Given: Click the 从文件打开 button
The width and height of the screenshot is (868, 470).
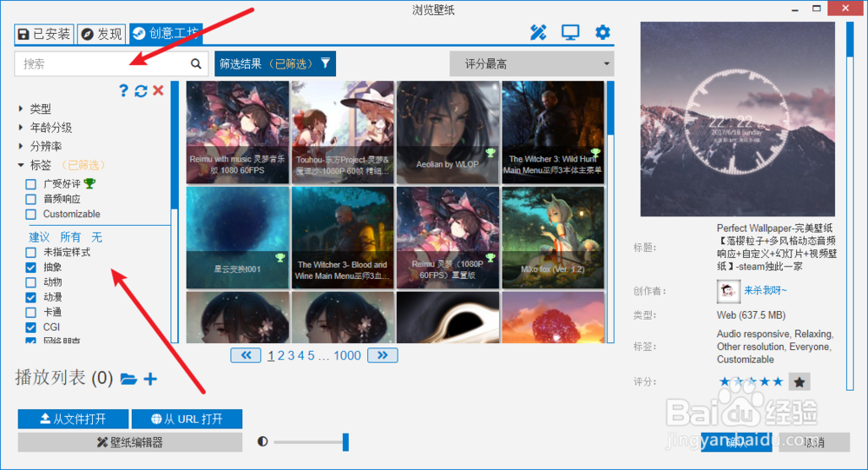Looking at the screenshot, I should coord(73,419).
